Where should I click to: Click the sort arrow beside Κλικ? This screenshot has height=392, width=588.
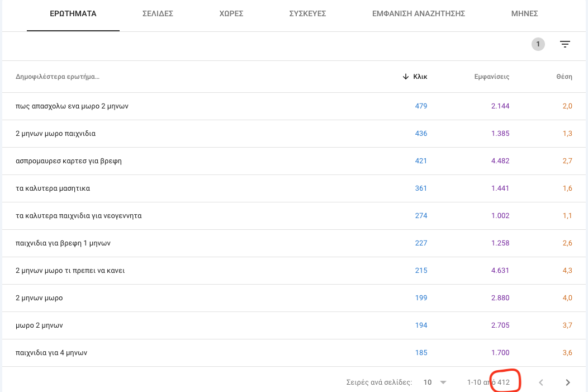[406, 77]
